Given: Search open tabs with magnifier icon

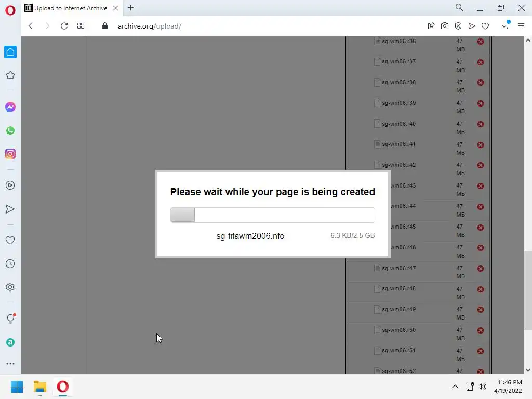Looking at the screenshot, I should pos(459,7).
